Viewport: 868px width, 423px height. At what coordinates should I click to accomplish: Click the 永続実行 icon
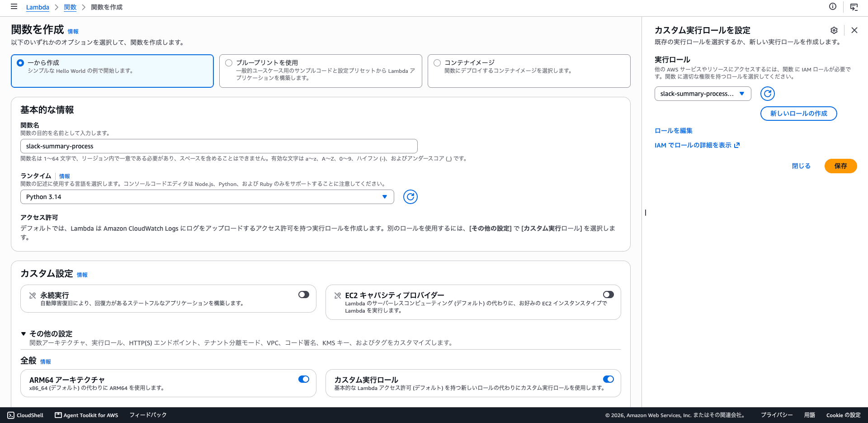tap(33, 295)
